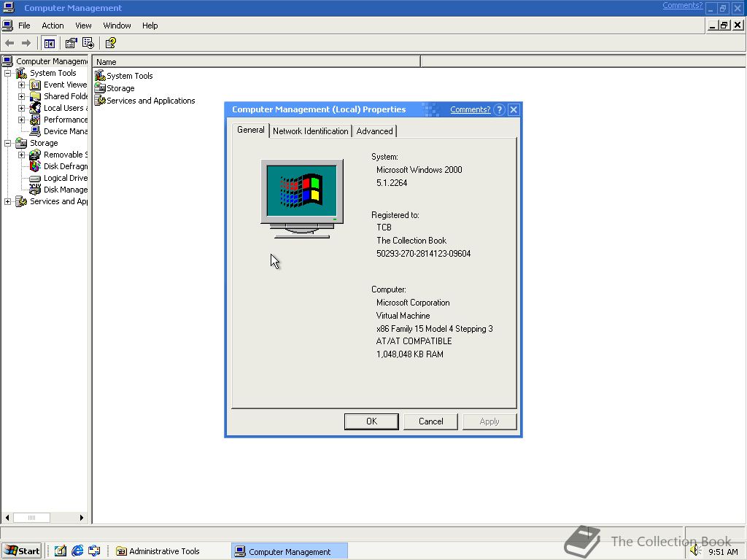The height and width of the screenshot is (560, 747).
Task: Click the Back arrow toolbar icon
Action: click(x=9, y=43)
